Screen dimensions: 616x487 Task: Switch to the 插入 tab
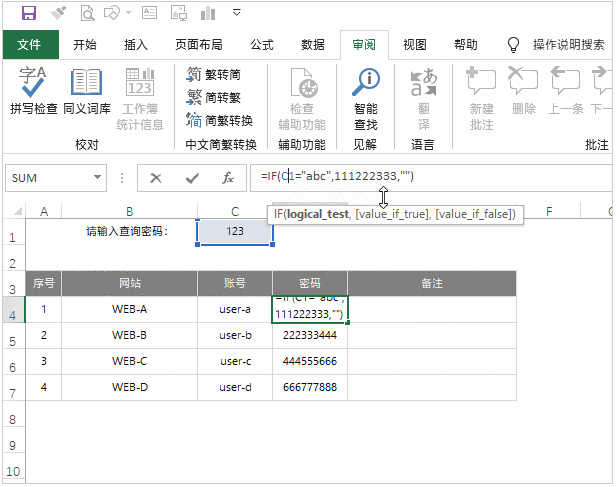[x=136, y=45]
